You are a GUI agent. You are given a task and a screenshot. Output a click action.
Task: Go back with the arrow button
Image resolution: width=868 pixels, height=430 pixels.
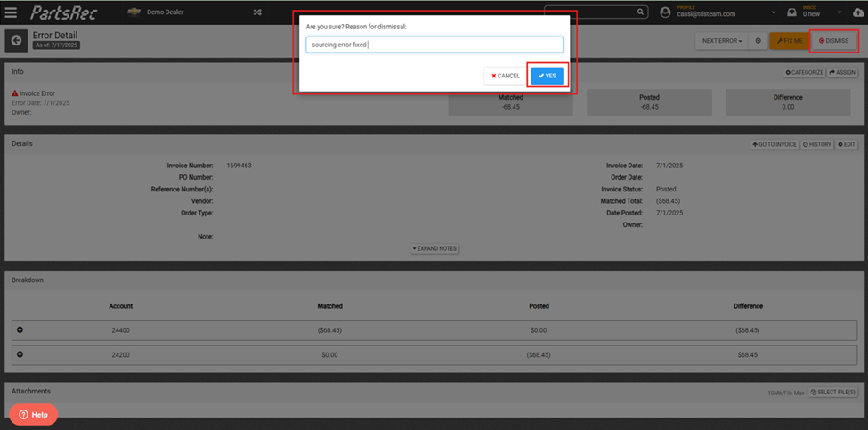(x=16, y=40)
